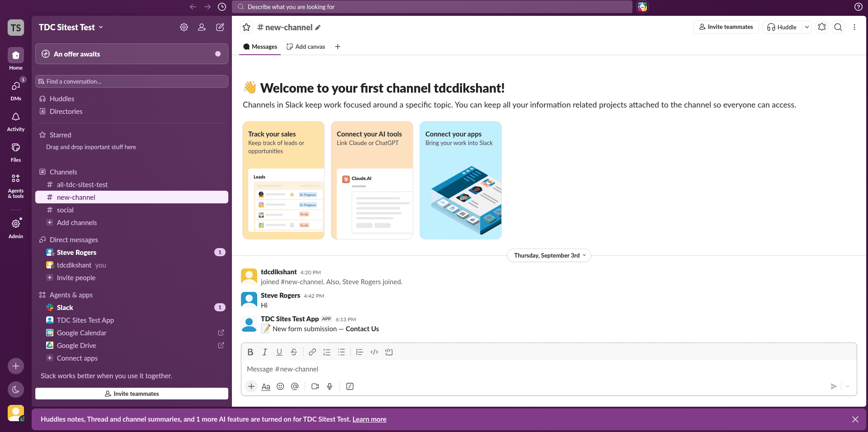Toggle strikethrough formatting in composer
The width and height of the screenshot is (868, 432).
click(294, 352)
